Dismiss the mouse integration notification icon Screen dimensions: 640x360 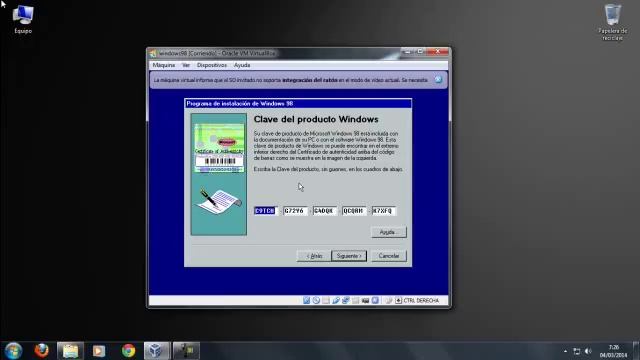438,80
